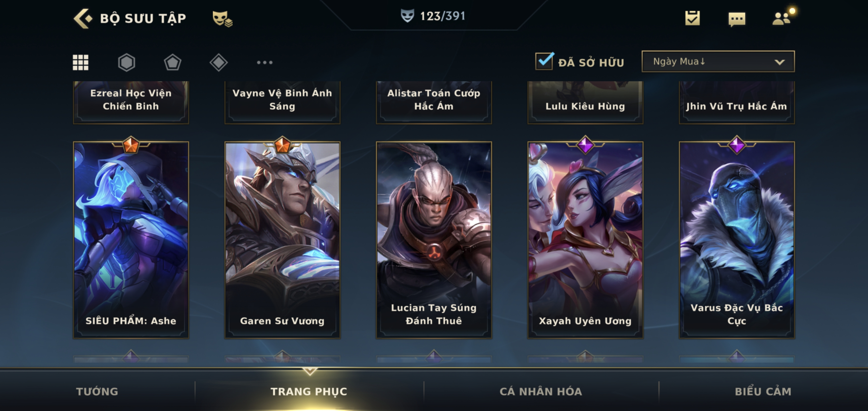Go back with the arrow beside Bộ Sưu Tập
The image size is (868, 411).
tap(83, 18)
